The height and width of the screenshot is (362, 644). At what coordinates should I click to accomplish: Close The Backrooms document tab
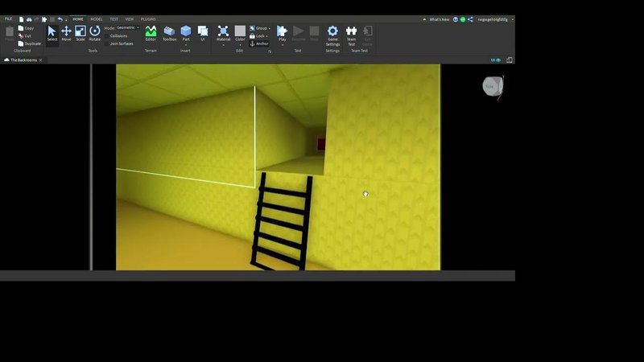pos(41,60)
